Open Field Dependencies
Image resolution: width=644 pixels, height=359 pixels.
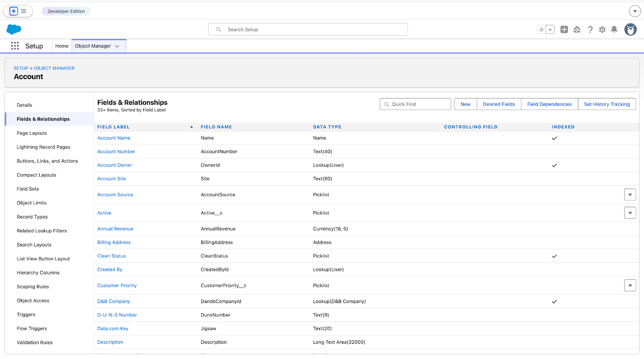(549, 104)
